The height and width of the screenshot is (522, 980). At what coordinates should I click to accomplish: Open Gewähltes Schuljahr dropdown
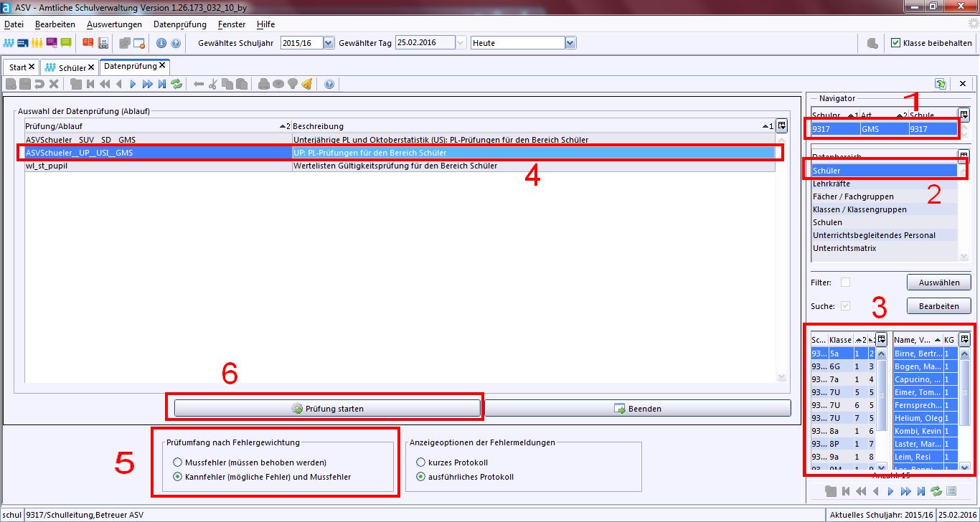click(329, 43)
